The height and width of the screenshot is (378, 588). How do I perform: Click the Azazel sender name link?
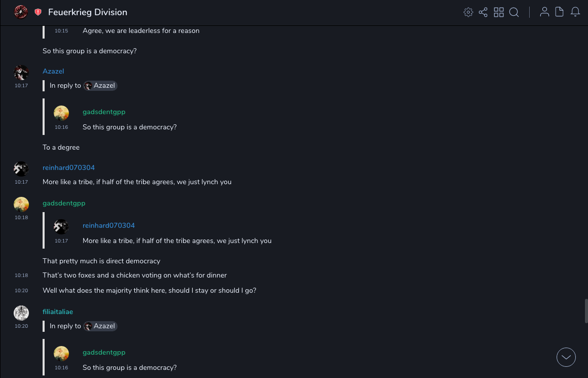point(53,71)
